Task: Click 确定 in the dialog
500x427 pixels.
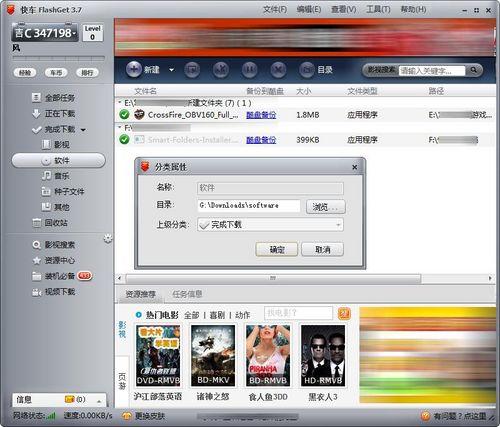Action: coord(277,249)
